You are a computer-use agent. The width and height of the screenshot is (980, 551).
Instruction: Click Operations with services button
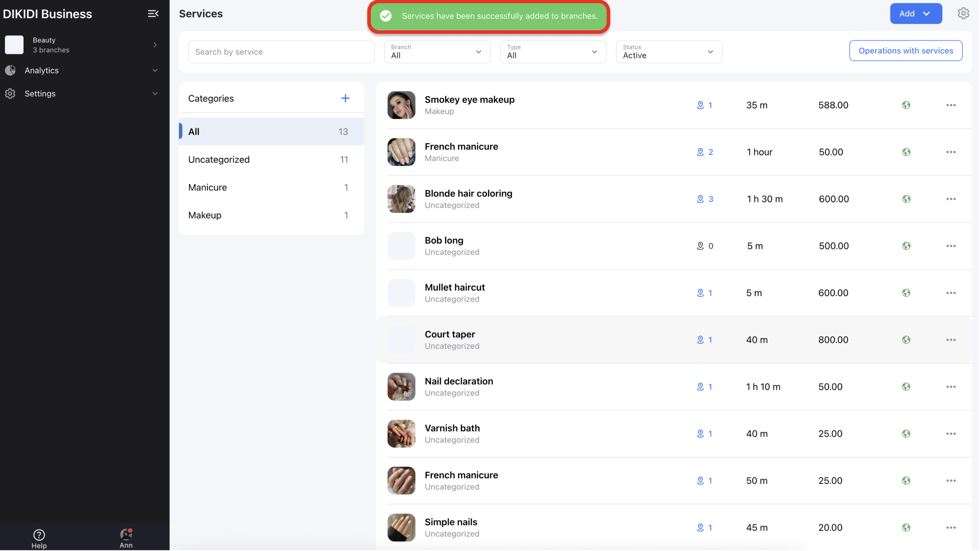[x=905, y=51]
